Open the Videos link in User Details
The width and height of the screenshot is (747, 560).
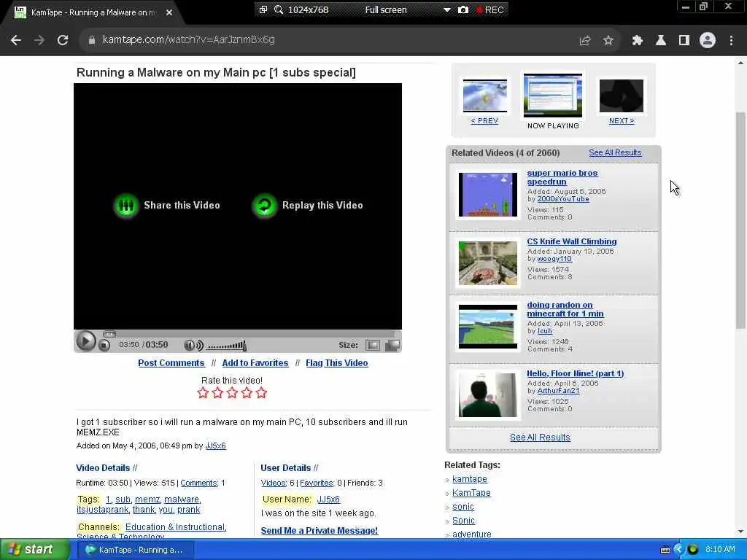pos(274,483)
